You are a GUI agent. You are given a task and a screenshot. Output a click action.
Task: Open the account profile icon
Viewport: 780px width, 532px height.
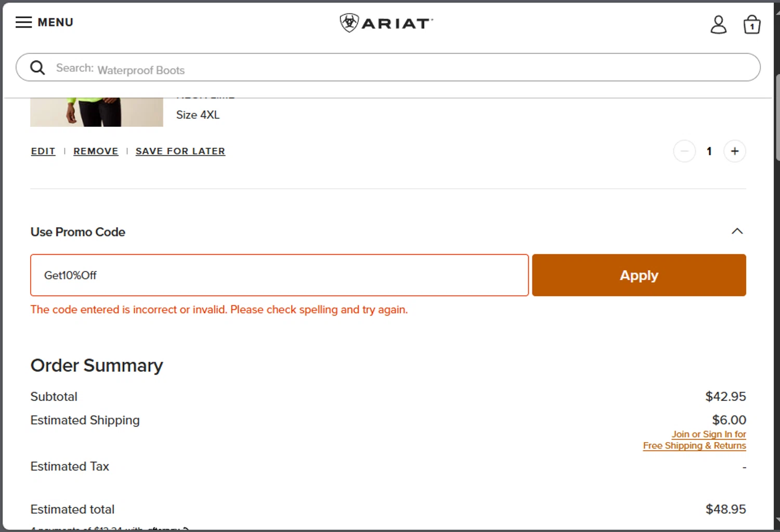click(x=718, y=24)
